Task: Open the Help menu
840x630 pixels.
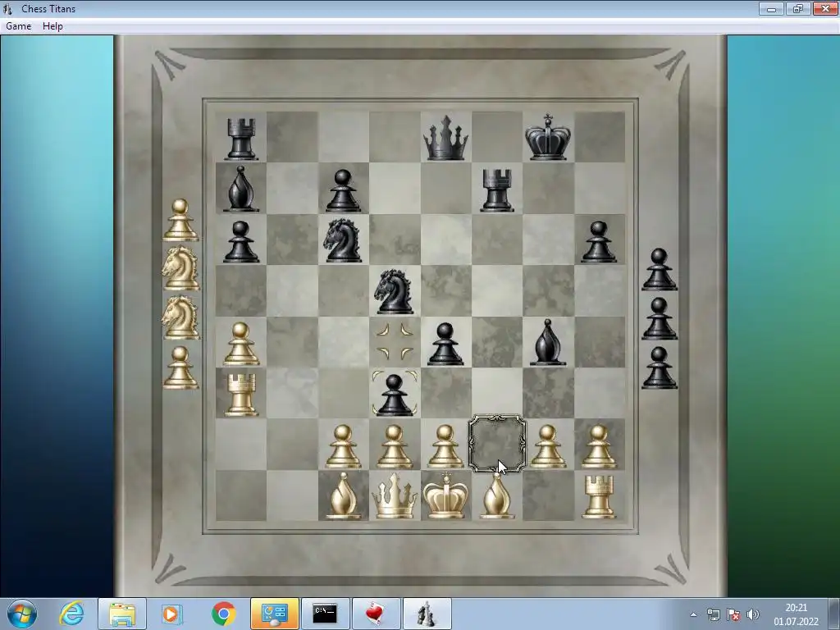Action: click(52, 25)
